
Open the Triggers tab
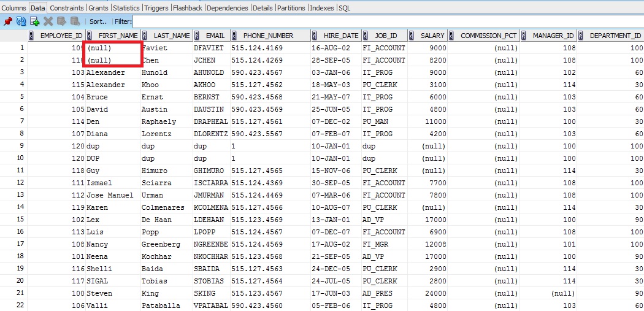pos(156,8)
